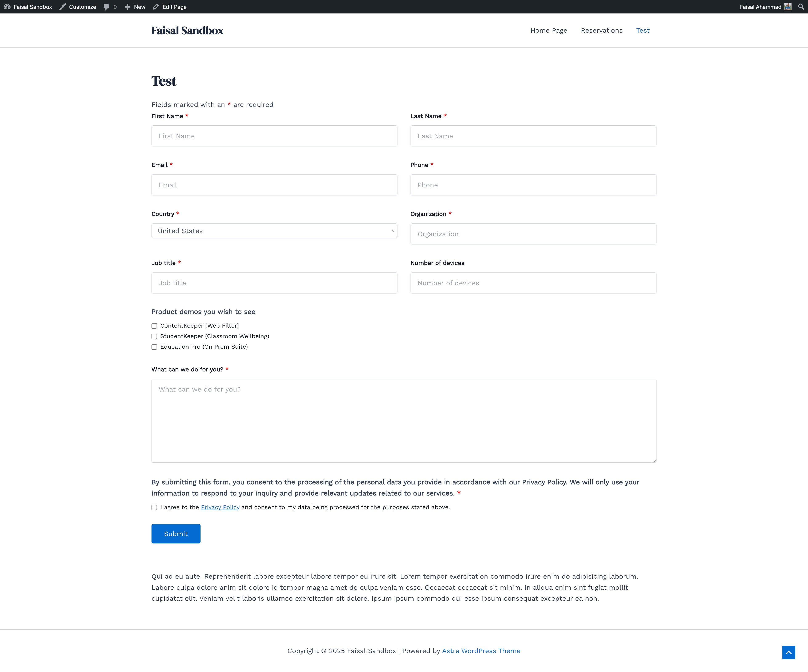Click the New plus icon

pyautogui.click(x=127, y=7)
